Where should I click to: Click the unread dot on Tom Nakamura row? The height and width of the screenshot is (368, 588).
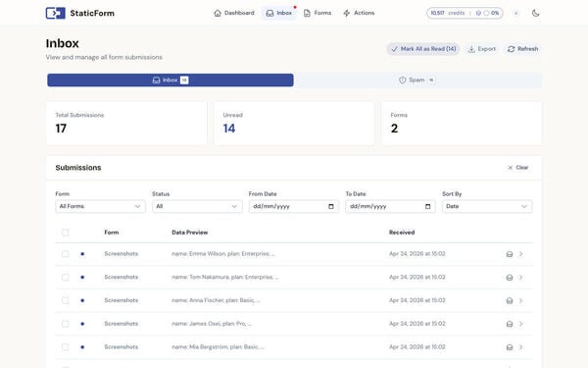point(82,277)
